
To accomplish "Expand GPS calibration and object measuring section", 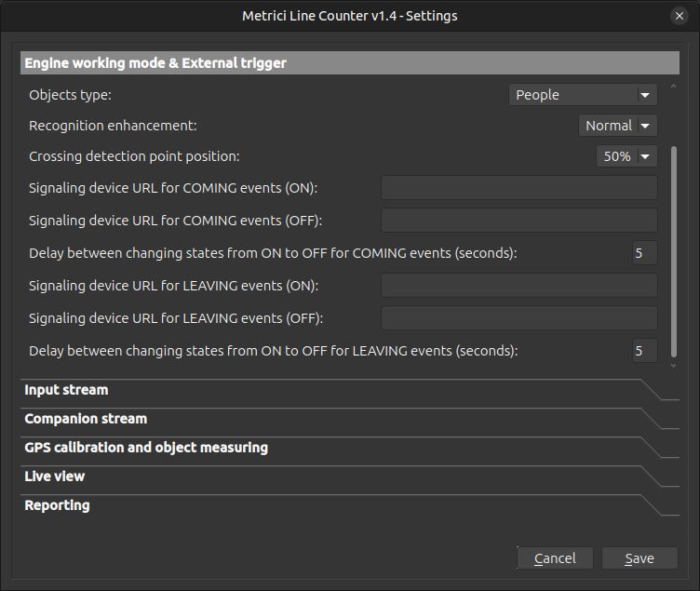I will [x=350, y=448].
